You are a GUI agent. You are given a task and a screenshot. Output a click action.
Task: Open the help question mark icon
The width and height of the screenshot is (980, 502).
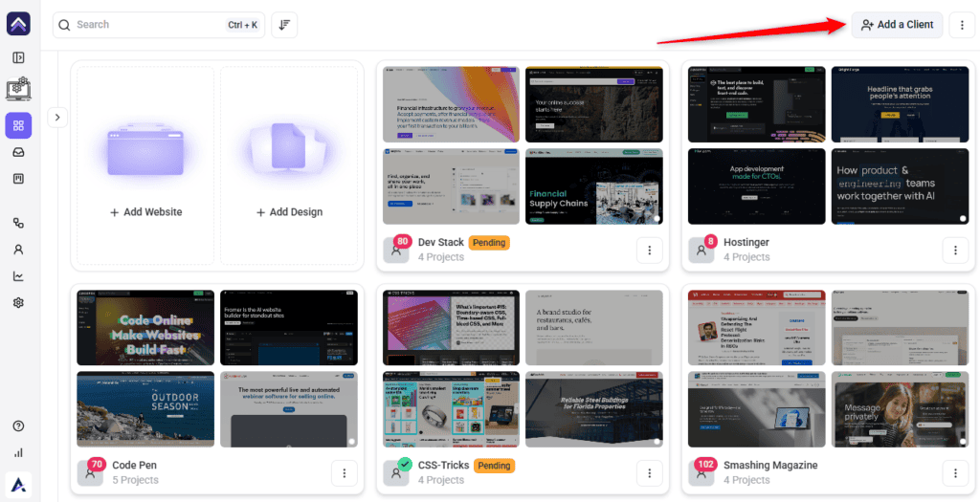point(18,426)
